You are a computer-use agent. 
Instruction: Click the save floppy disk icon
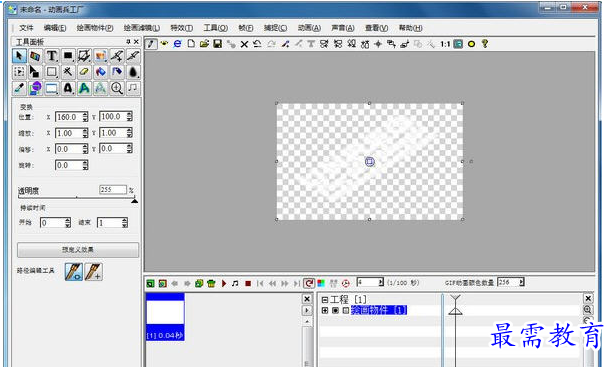[x=218, y=44]
